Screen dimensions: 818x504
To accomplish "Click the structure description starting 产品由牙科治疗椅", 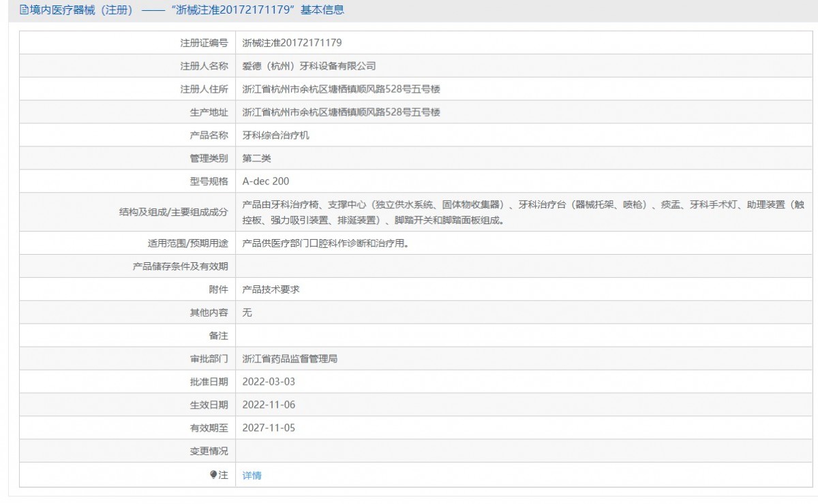I will (524, 212).
